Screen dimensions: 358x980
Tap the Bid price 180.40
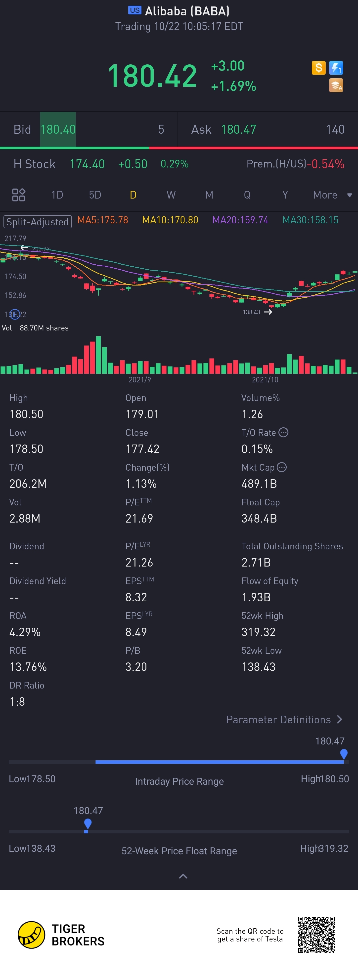58,129
